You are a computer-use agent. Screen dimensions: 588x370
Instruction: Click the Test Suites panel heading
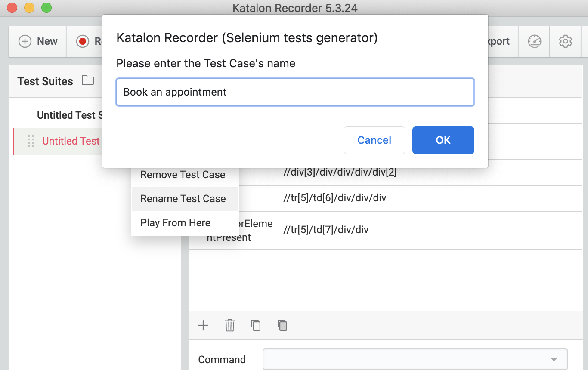(x=45, y=81)
